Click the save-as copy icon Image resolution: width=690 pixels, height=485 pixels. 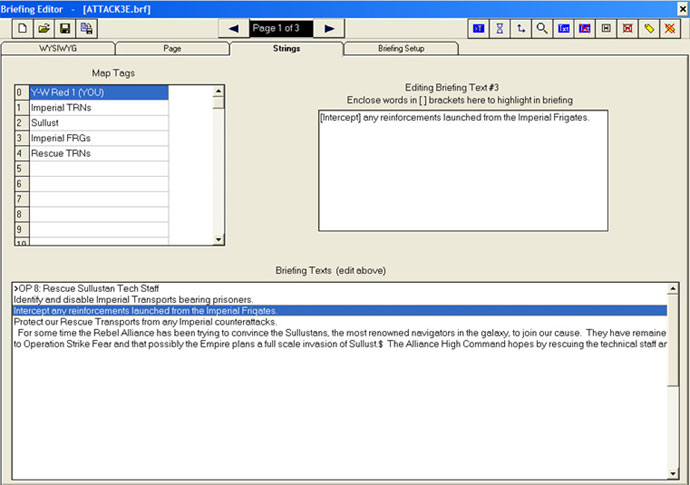click(87, 29)
